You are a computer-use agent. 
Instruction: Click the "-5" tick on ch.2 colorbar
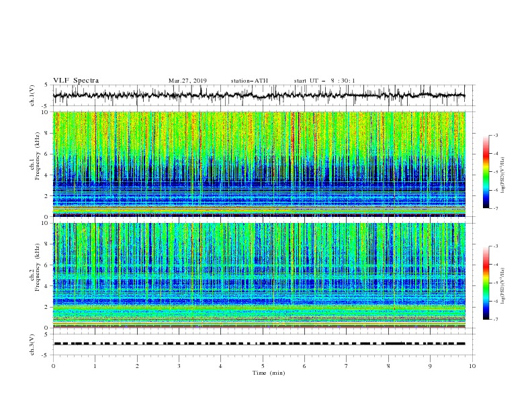(496, 283)
